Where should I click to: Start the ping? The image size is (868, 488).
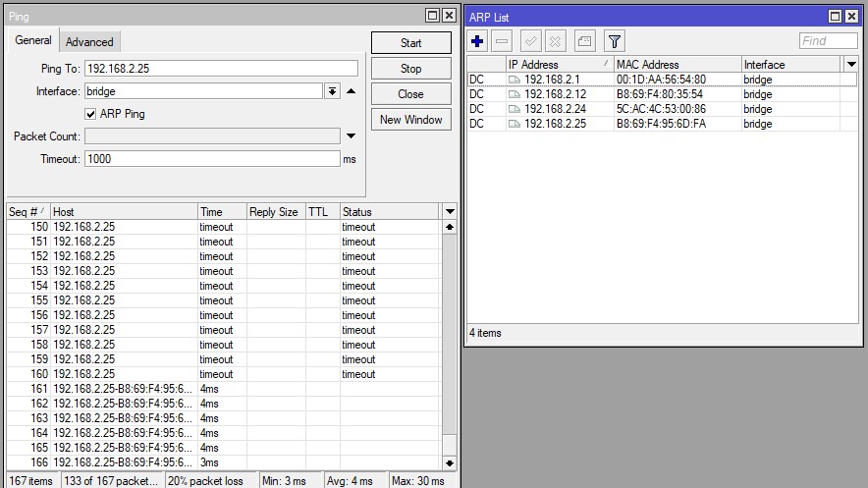pyautogui.click(x=410, y=43)
